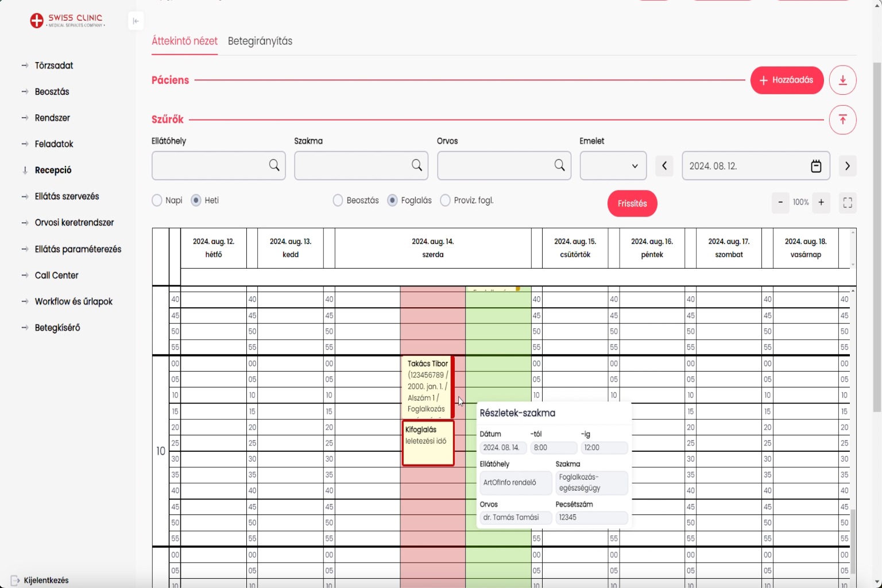
Task: Expand the Törzsadat sidebar menu
Action: click(x=54, y=65)
